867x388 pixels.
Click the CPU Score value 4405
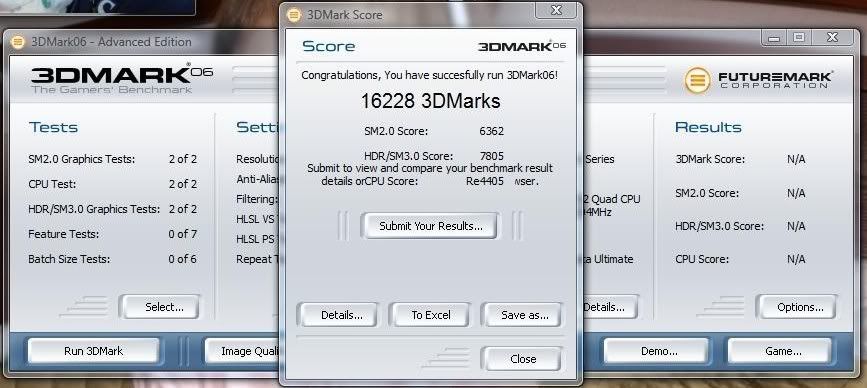(492, 181)
